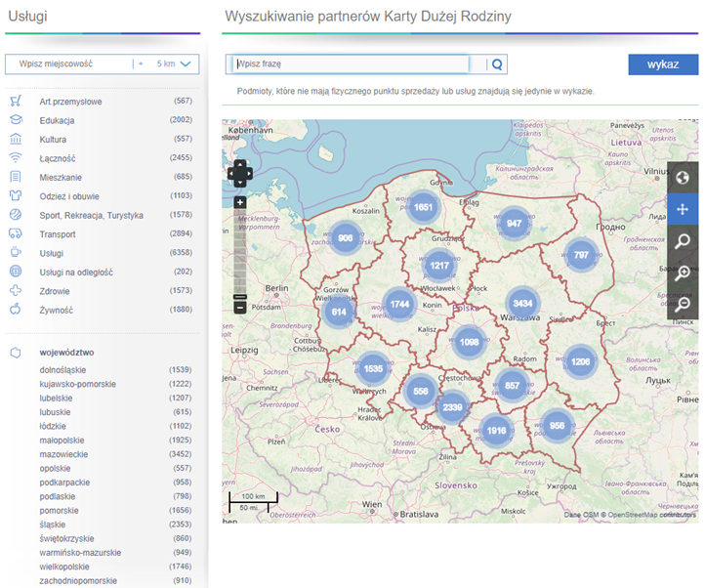Click the województwo map shape icon
Image resolution: width=705 pixels, height=588 pixels.
(16, 353)
